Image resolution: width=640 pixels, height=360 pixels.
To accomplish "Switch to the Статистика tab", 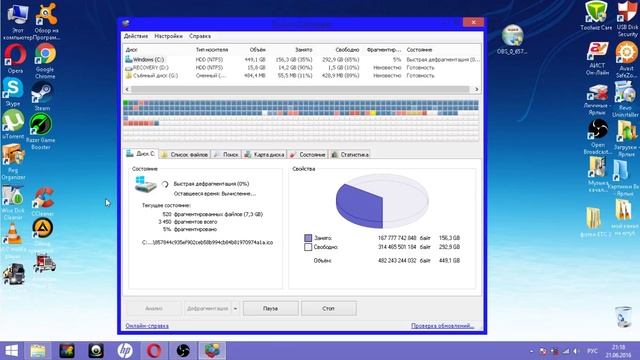I will click(350, 155).
